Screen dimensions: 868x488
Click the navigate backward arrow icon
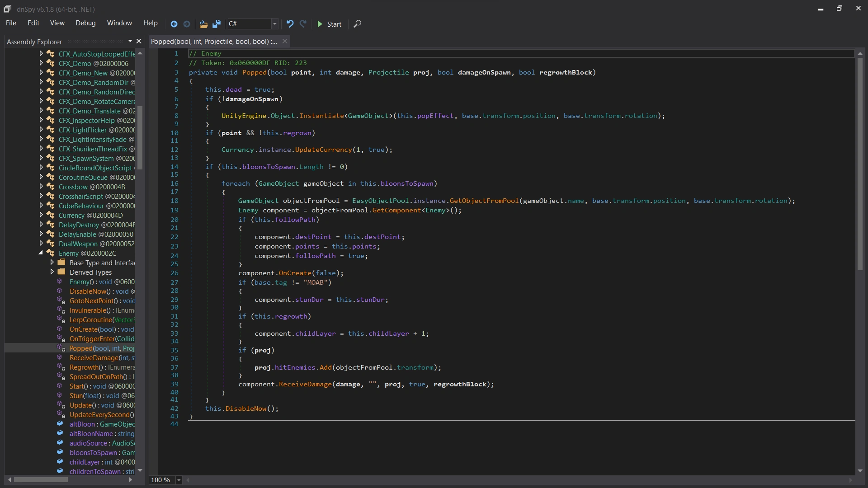coord(174,24)
